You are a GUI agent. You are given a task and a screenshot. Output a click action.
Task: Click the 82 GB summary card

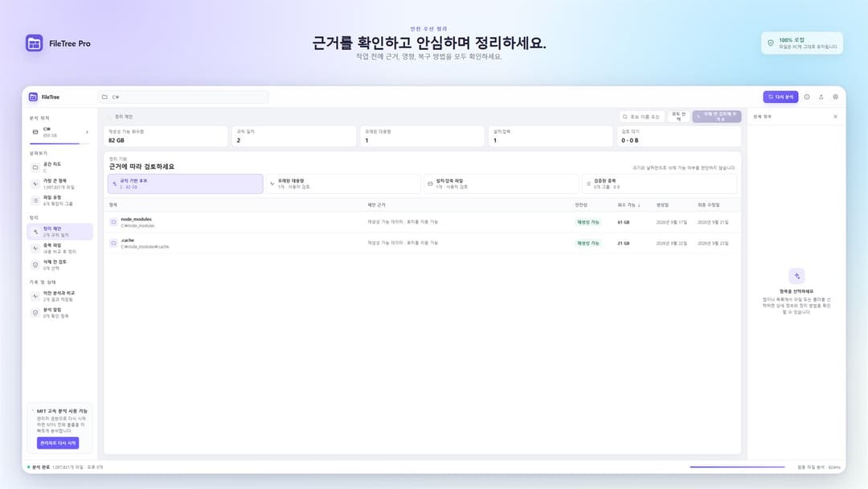point(166,136)
